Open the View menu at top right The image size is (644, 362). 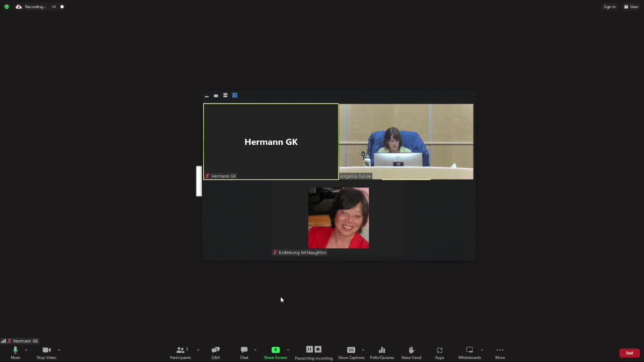[x=631, y=7]
